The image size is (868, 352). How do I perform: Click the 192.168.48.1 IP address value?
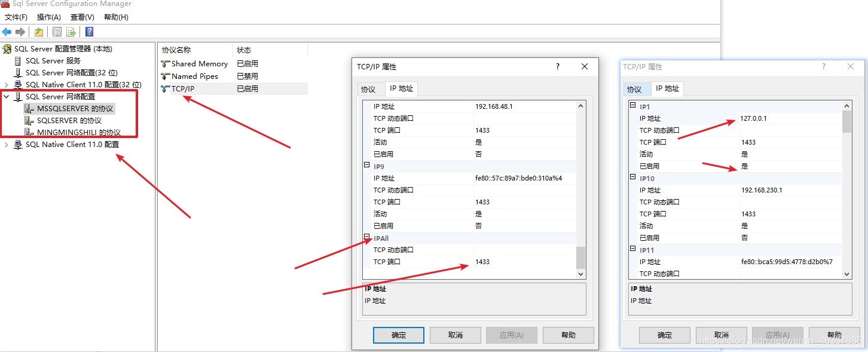pos(494,106)
